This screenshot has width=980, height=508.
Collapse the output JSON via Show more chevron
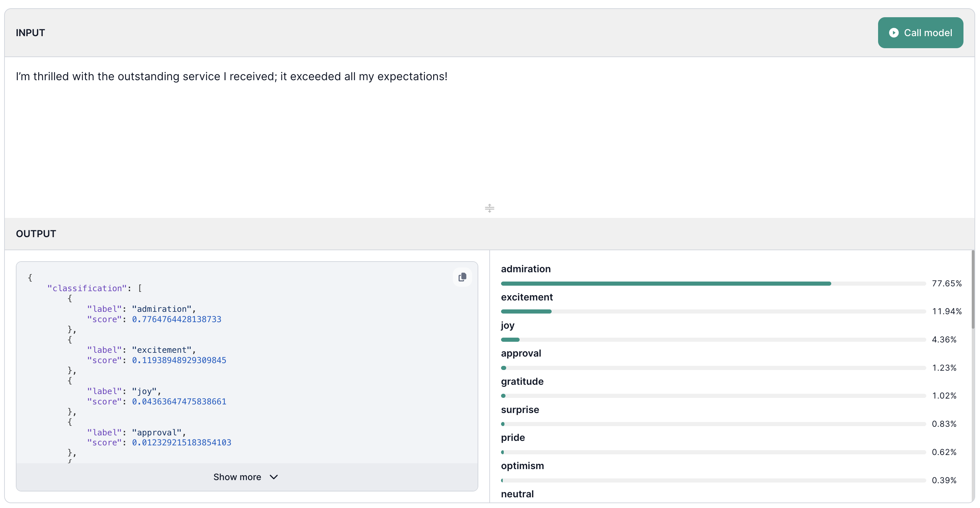pos(273,477)
